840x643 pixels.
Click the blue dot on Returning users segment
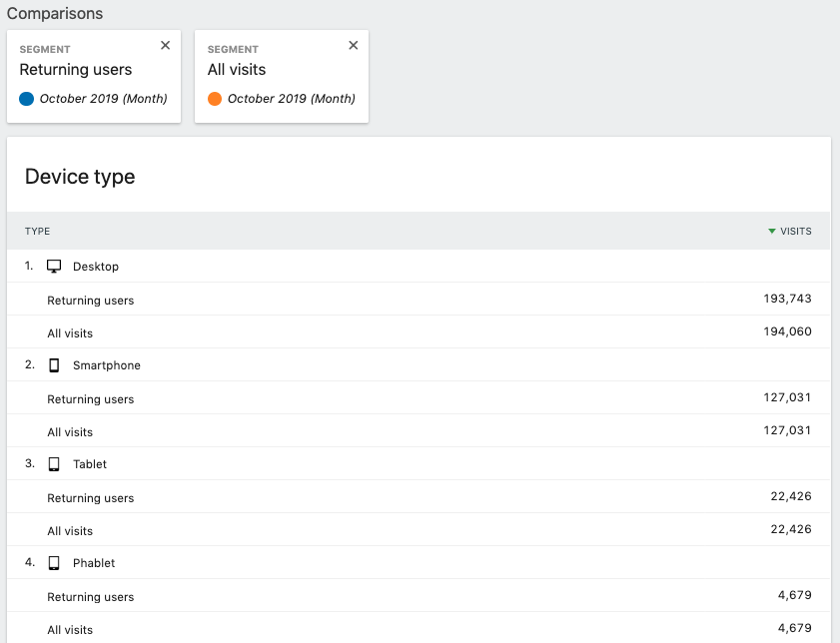25,99
